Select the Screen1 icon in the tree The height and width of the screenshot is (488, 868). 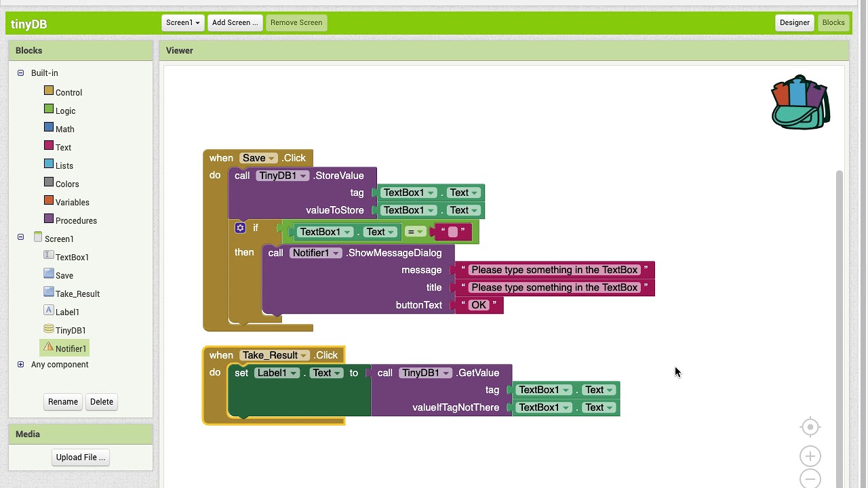click(38, 237)
